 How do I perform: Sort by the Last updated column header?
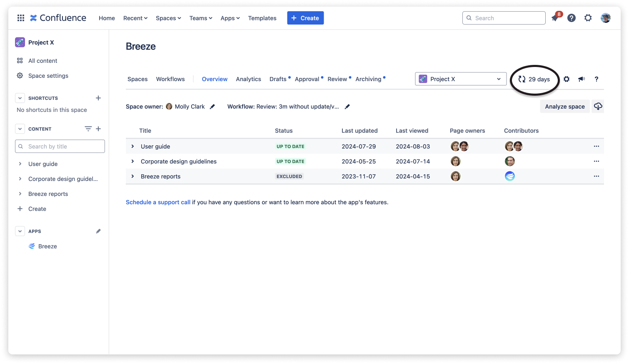pos(359,131)
